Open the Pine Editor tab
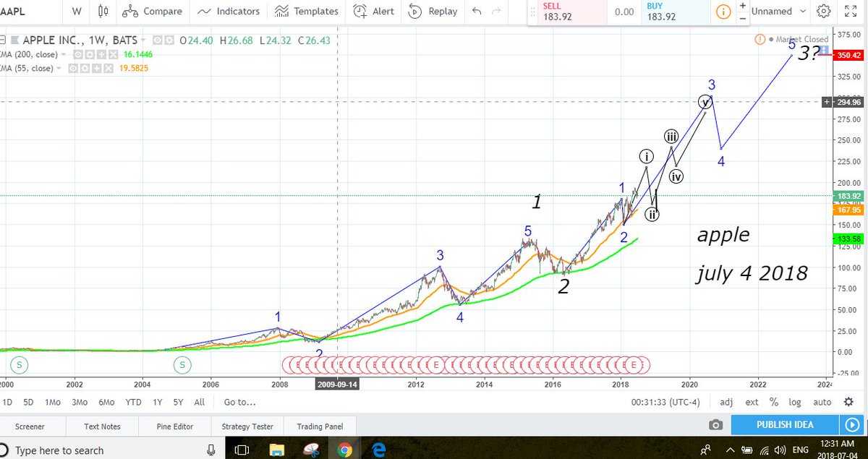Image resolution: width=868 pixels, height=459 pixels. (x=174, y=426)
